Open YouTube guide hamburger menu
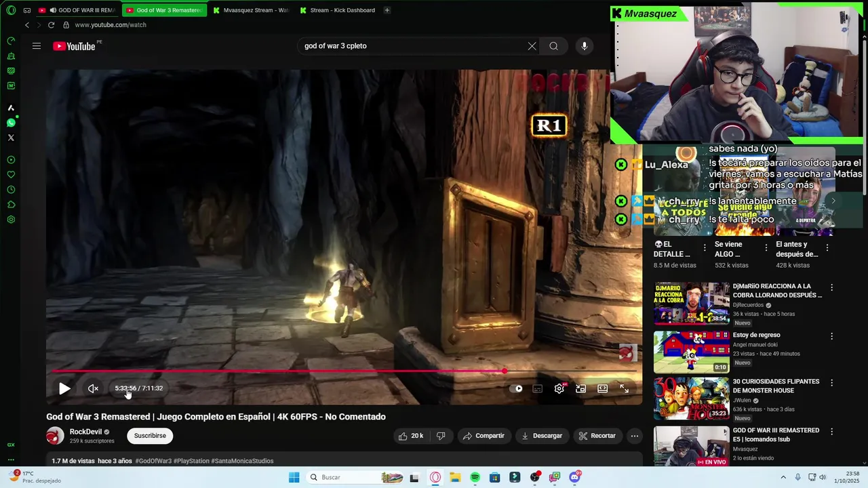This screenshot has height=488, width=868. (37, 46)
